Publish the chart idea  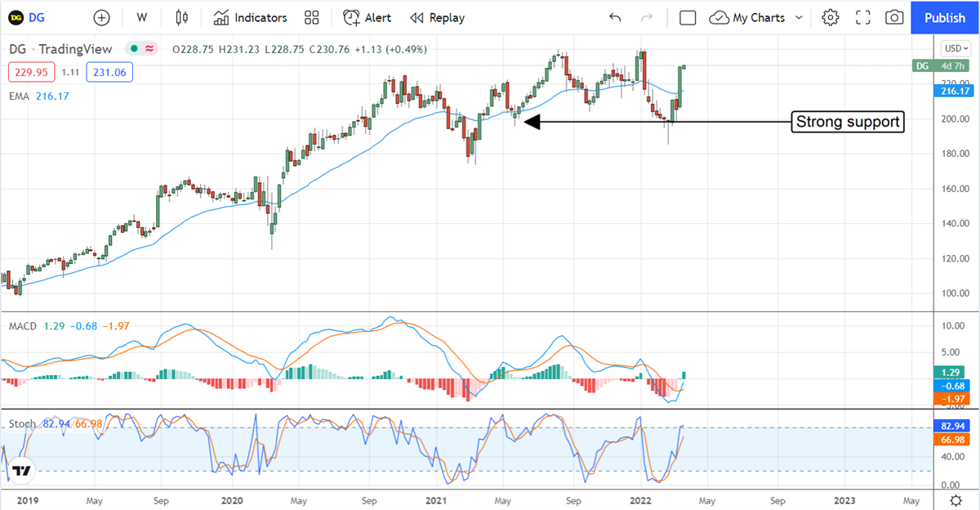click(x=945, y=17)
